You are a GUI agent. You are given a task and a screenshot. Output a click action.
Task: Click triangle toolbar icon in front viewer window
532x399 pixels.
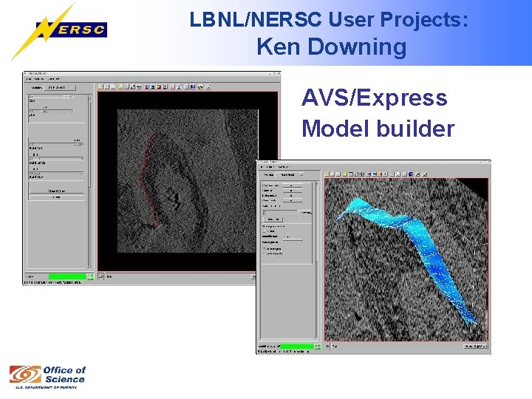[x=417, y=174]
